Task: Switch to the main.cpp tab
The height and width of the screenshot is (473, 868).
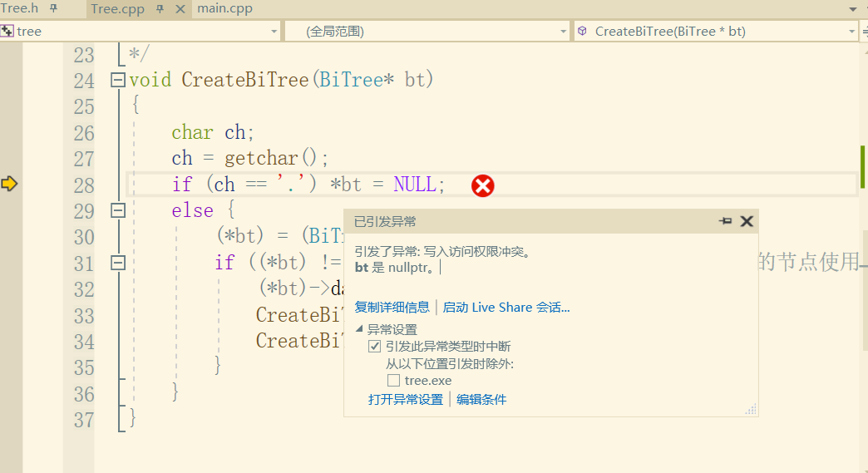Action: click(x=224, y=8)
